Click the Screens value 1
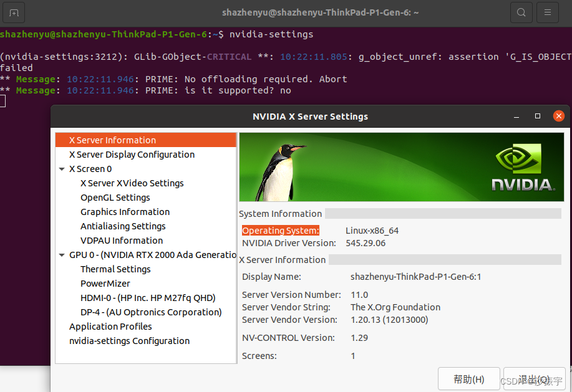 point(353,356)
